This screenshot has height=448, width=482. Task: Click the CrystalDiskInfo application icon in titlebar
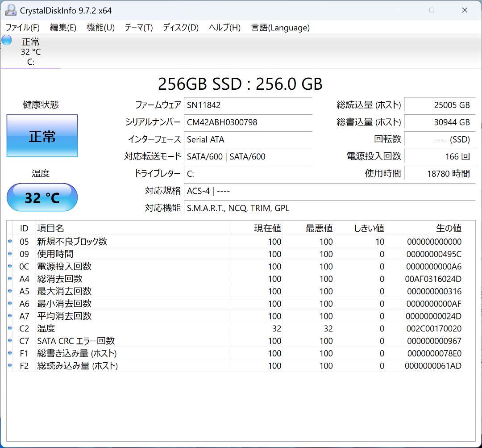pyautogui.click(x=10, y=9)
